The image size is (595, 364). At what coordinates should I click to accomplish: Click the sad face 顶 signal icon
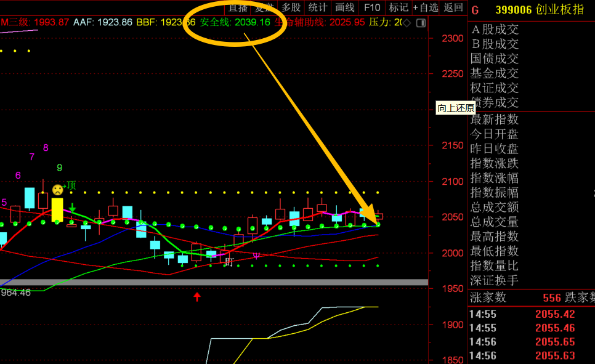click(x=58, y=190)
